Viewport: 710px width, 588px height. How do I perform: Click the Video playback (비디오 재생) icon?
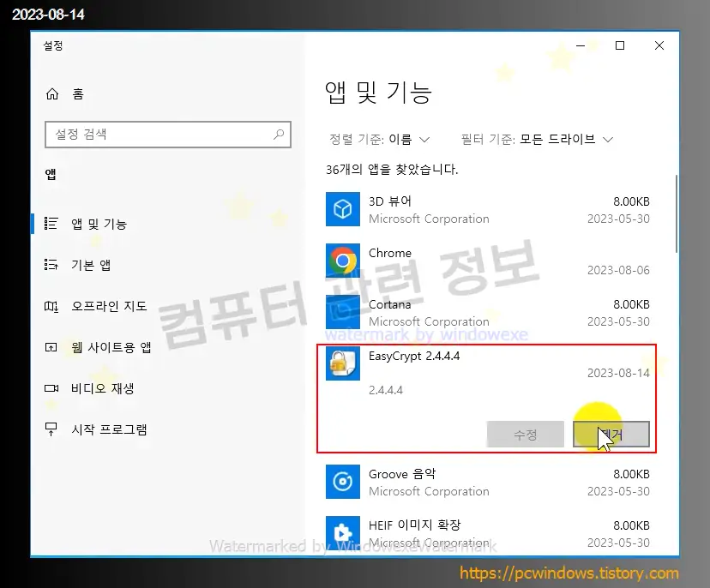(51, 388)
